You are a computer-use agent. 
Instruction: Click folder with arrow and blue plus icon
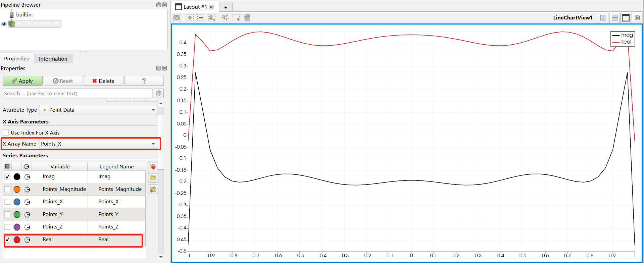153,189
